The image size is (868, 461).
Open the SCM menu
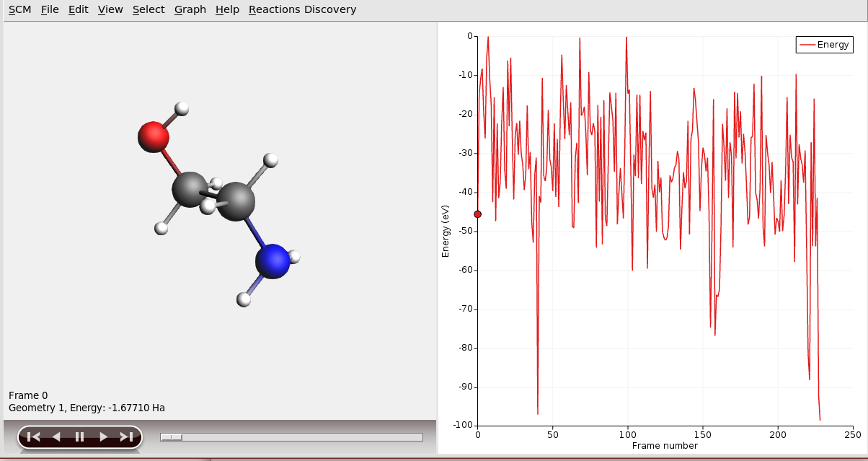pos(19,9)
